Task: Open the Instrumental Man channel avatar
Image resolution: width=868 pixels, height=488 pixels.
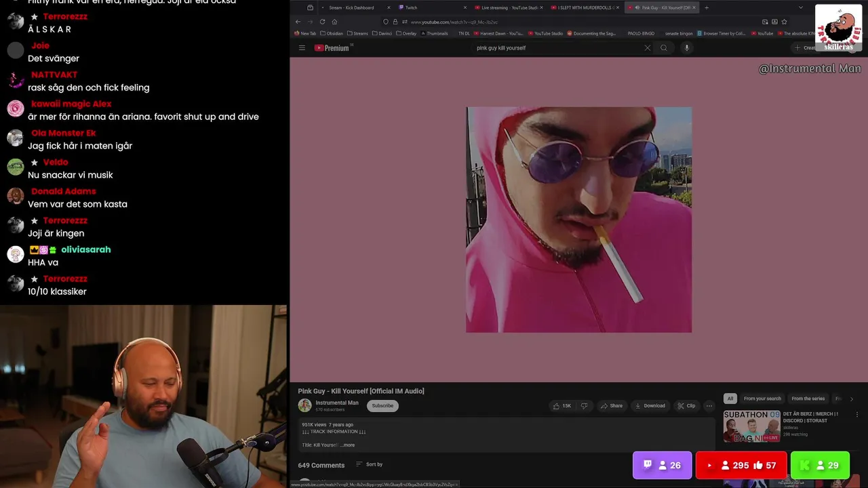Action: 304,405
